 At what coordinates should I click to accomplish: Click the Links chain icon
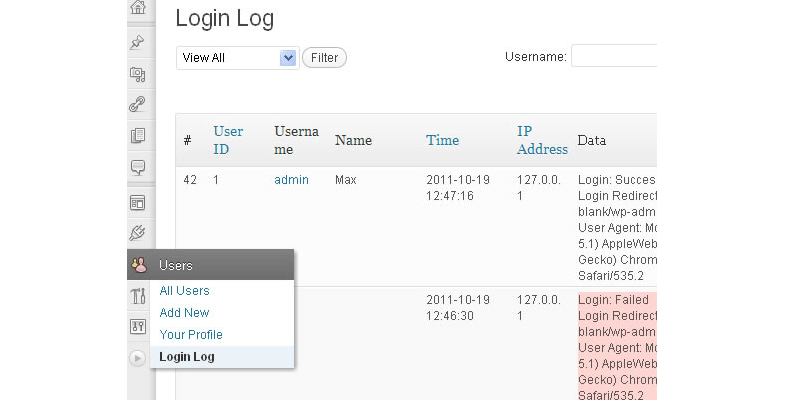(138, 104)
